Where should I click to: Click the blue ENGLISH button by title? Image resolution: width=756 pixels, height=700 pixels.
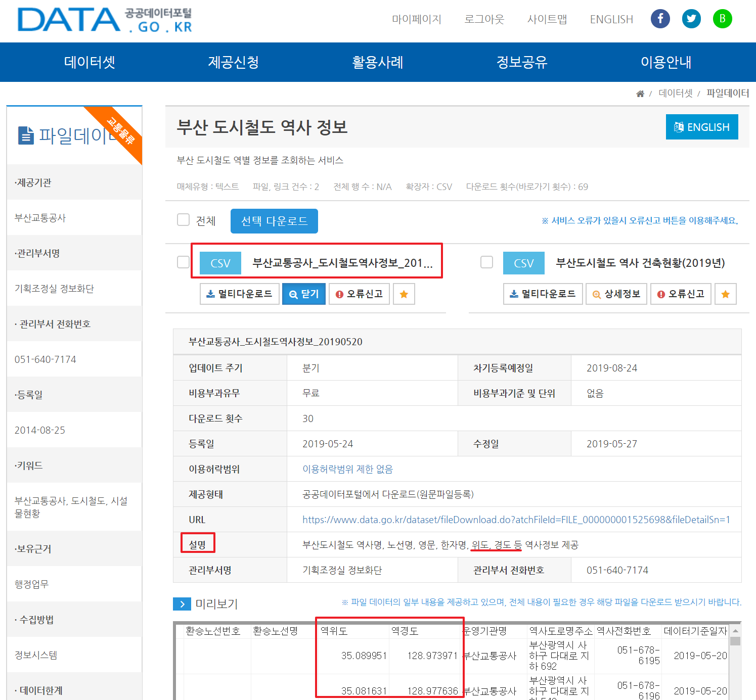(x=702, y=127)
